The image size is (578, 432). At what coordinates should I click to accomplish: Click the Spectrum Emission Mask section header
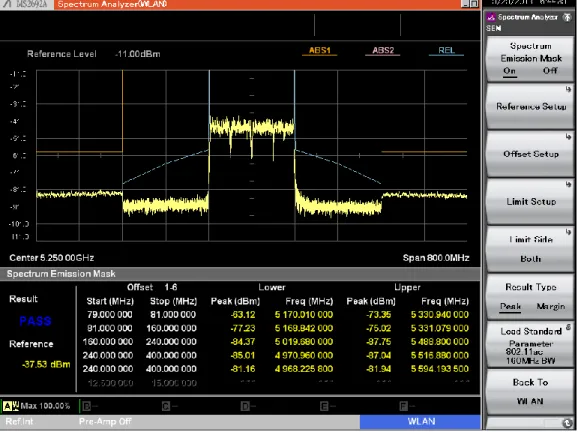pyautogui.click(x=240, y=274)
